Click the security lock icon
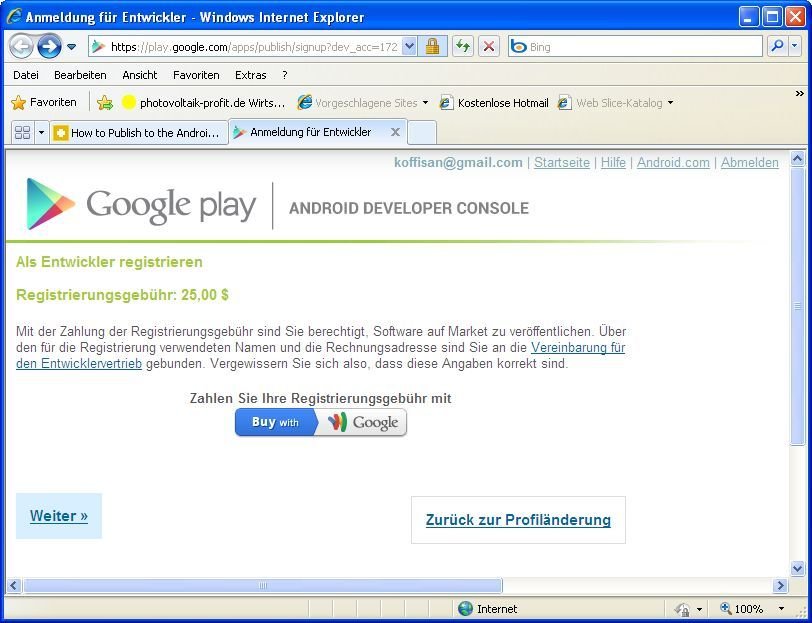Viewport: 812px width, 623px height. (432, 47)
